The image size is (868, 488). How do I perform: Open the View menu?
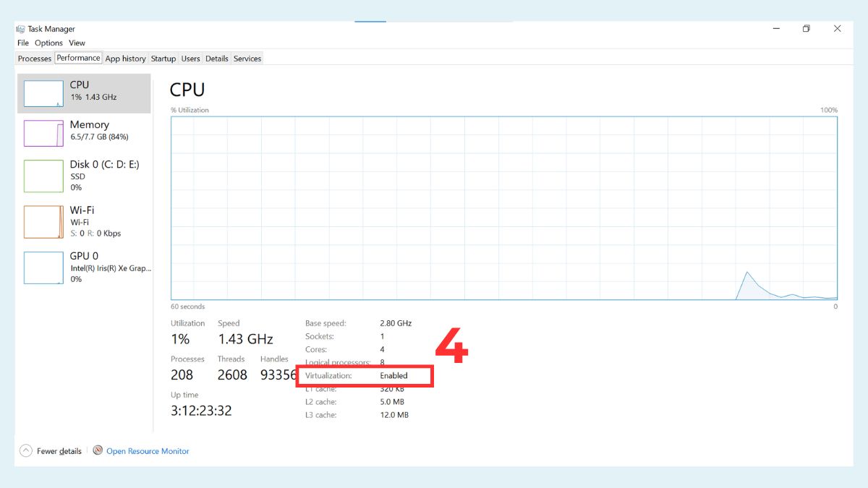(x=77, y=43)
